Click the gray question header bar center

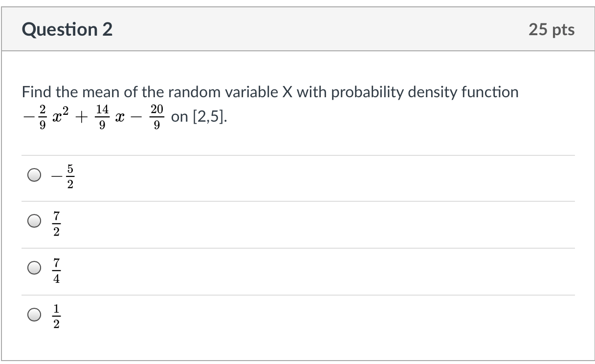pos(298,29)
